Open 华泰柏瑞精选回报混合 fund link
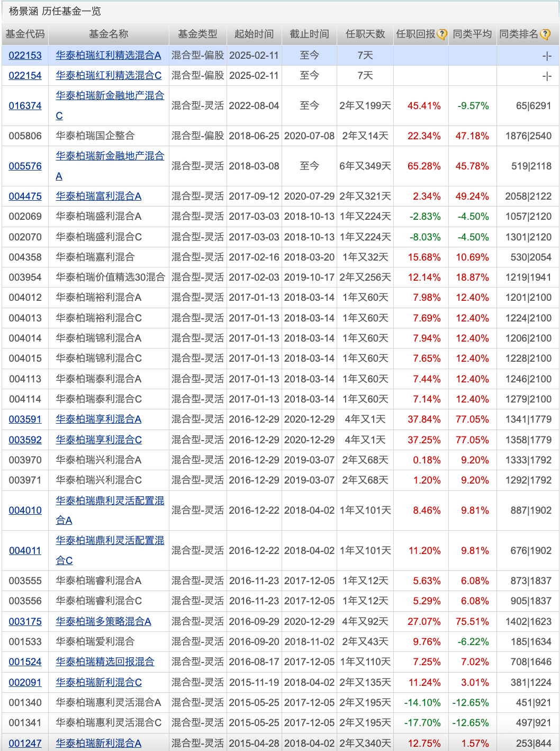Image resolution: width=560 pixels, height=751 pixels. 105,661
